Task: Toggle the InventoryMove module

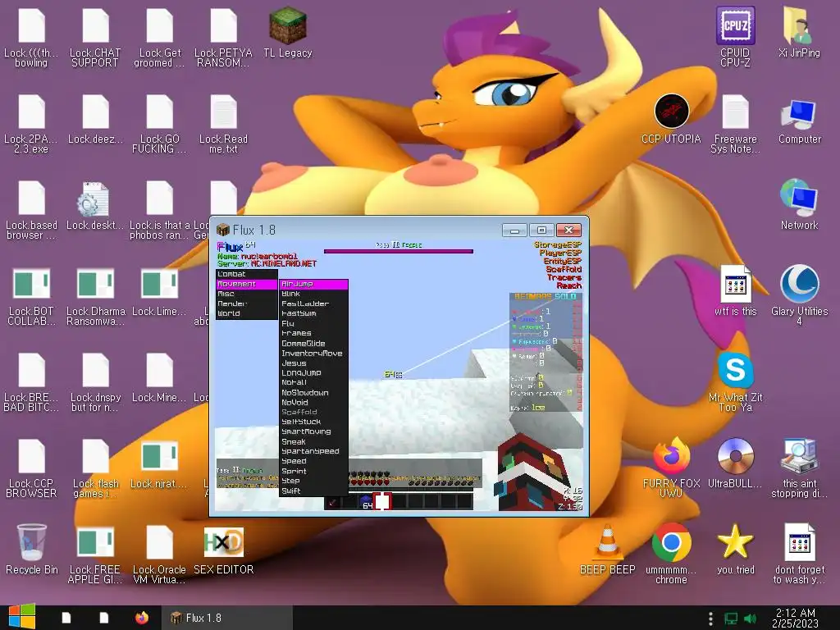Action: pos(314,353)
